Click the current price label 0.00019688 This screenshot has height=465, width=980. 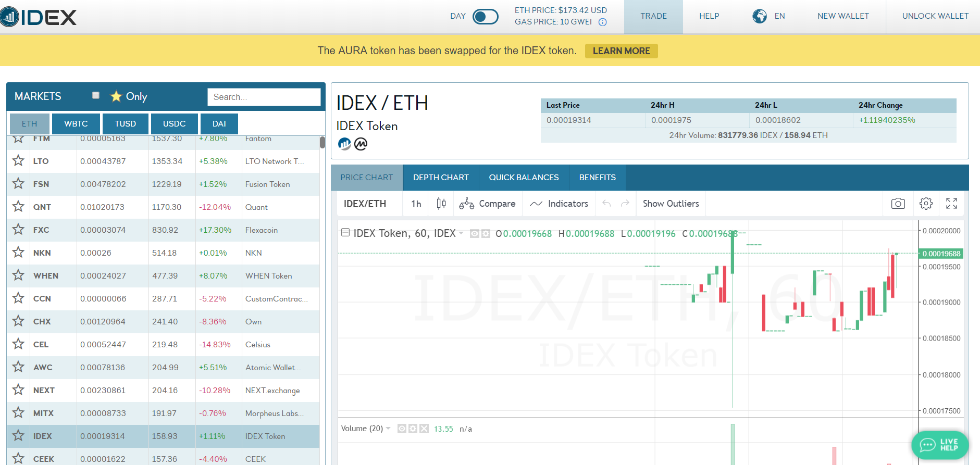941,254
